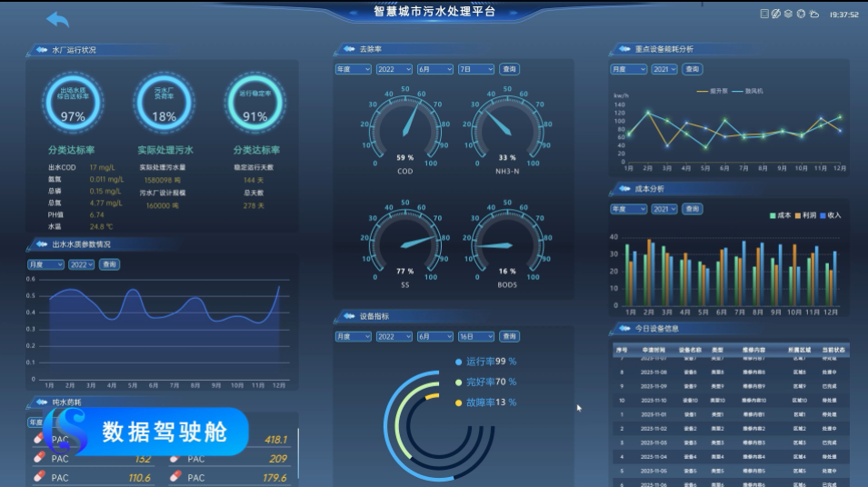
Task: Click the 所属区域 column header
Action: [x=799, y=350]
